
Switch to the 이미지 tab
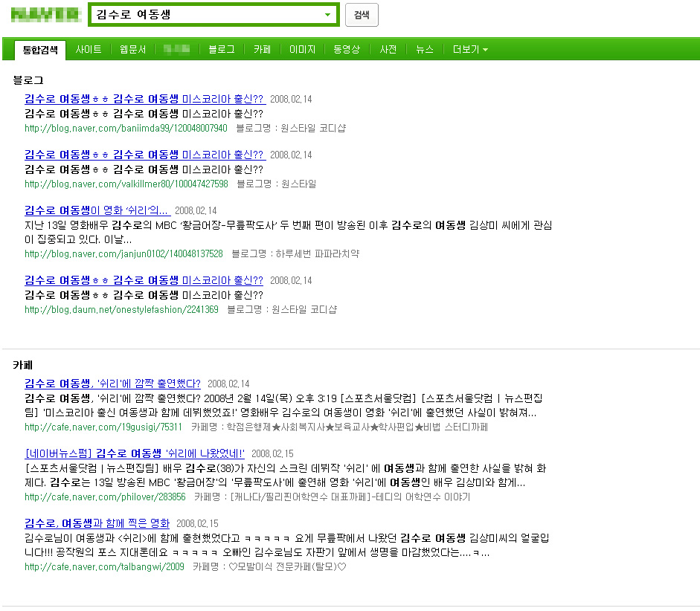tap(302, 50)
